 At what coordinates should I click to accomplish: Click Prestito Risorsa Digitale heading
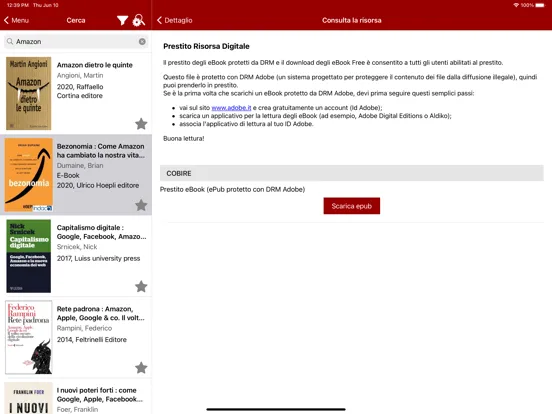coord(206,46)
